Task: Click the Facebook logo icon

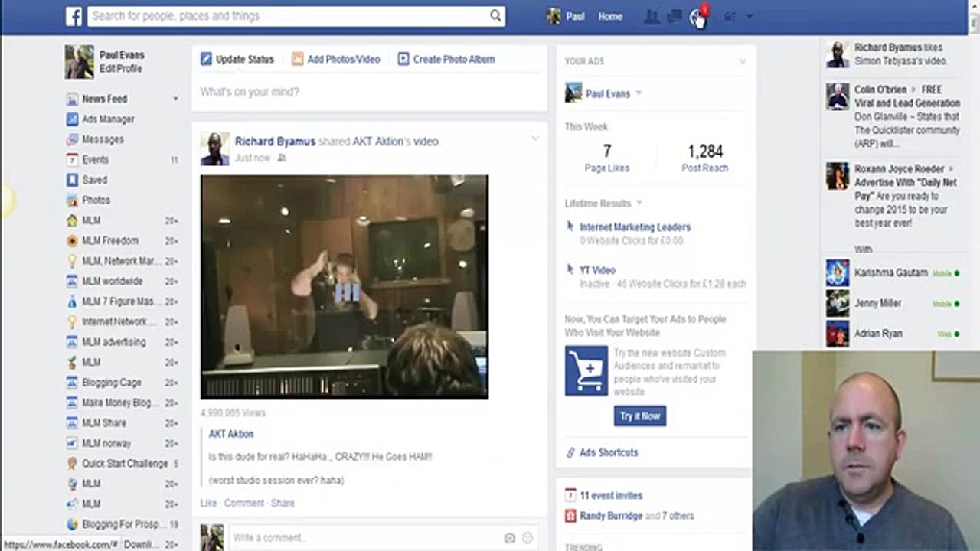Action: point(73,16)
